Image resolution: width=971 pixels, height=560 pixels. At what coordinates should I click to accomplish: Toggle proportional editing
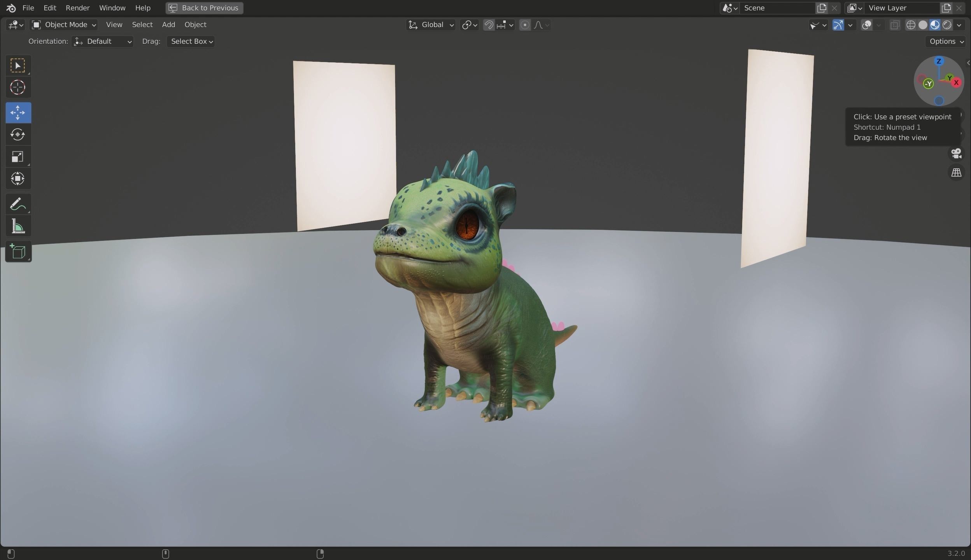pyautogui.click(x=525, y=25)
